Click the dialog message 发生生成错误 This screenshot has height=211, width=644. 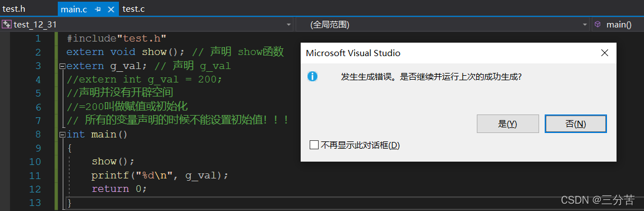pyautogui.click(x=431, y=77)
